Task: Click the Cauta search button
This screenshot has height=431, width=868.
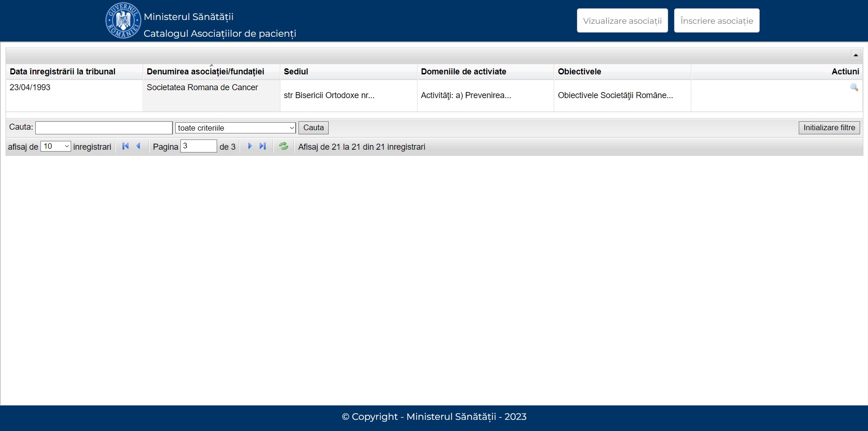Action: point(313,128)
